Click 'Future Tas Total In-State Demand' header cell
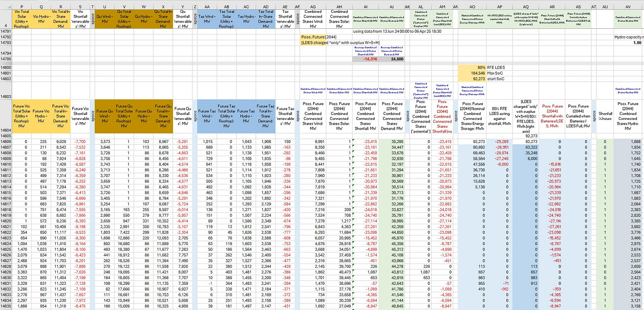This screenshot has height=310, width=644. (265, 116)
